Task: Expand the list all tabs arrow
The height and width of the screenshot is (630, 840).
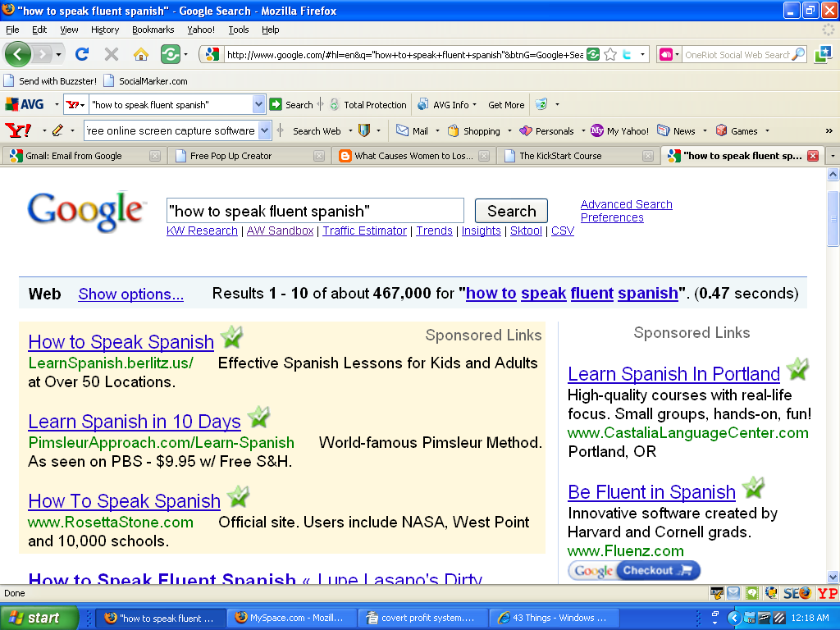Action: coord(832,156)
